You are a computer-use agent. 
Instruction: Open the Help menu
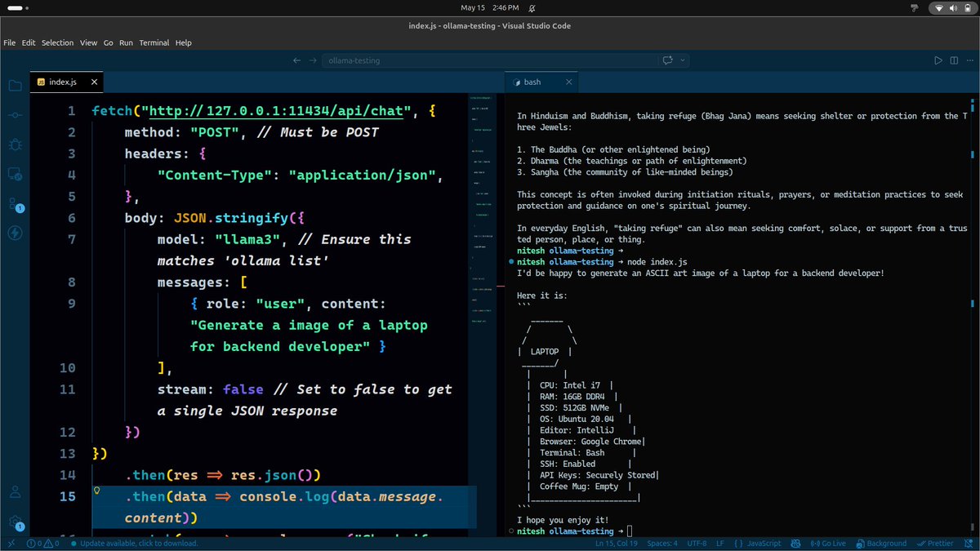(184, 42)
